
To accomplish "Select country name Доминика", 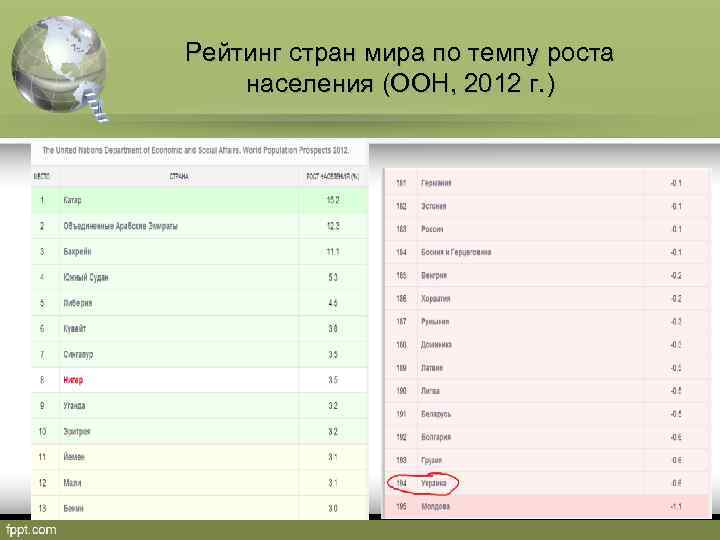I will point(436,344).
